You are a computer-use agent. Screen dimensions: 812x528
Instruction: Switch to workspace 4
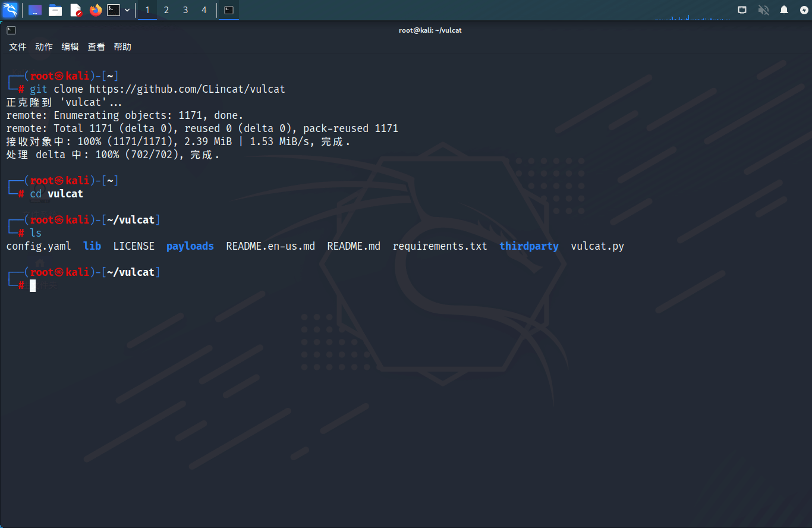pos(204,10)
